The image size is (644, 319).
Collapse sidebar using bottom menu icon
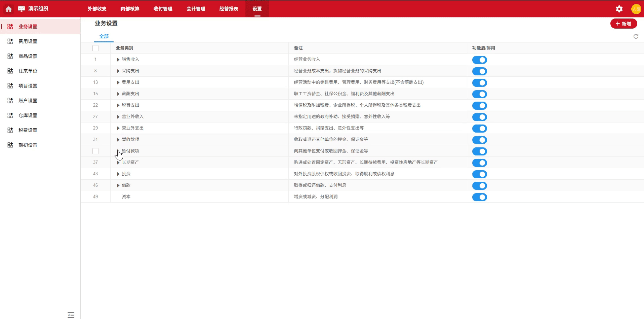click(71, 315)
